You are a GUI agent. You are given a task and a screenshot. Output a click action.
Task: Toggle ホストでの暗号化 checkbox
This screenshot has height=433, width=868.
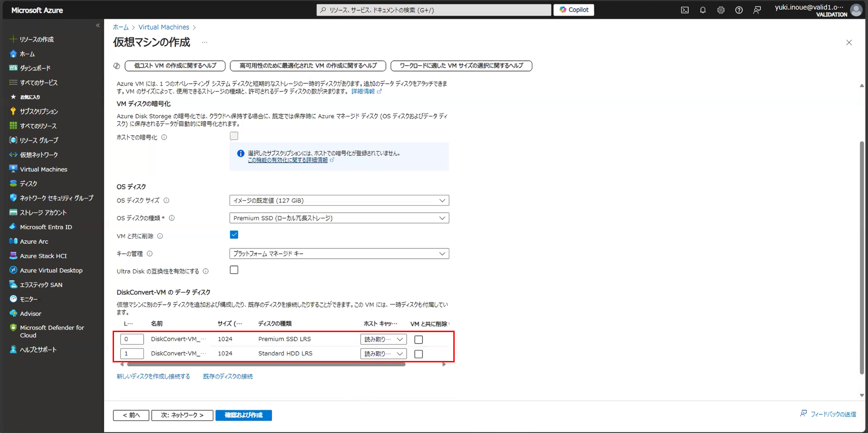tap(234, 136)
